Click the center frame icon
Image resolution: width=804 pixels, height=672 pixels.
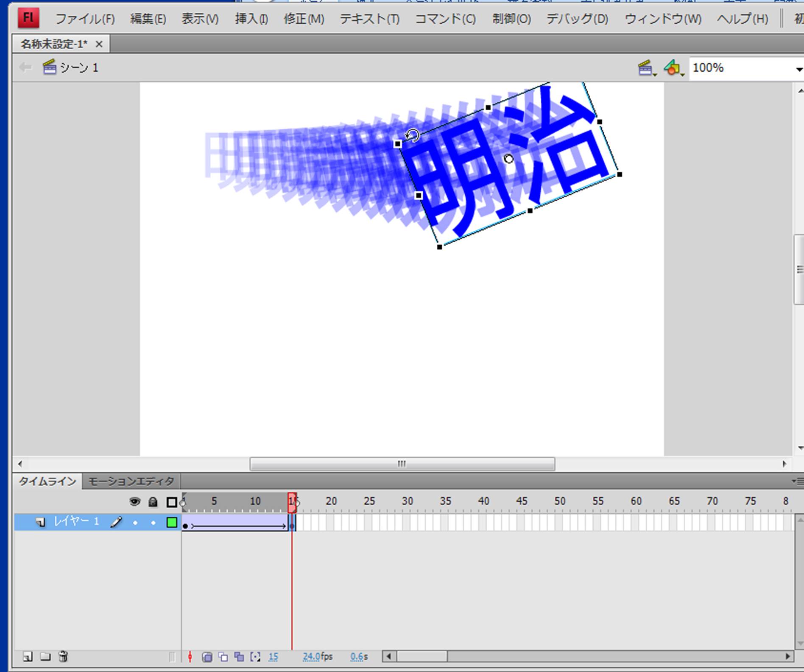click(190, 657)
